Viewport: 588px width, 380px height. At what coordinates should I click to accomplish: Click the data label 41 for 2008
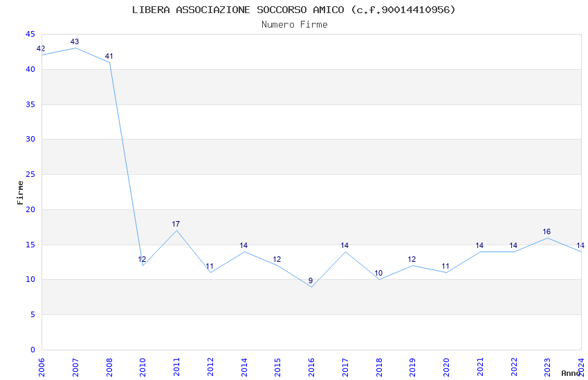click(109, 56)
